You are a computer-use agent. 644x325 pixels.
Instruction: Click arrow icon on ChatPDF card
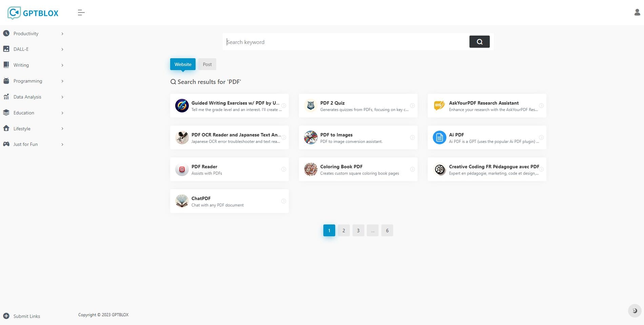tap(284, 201)
